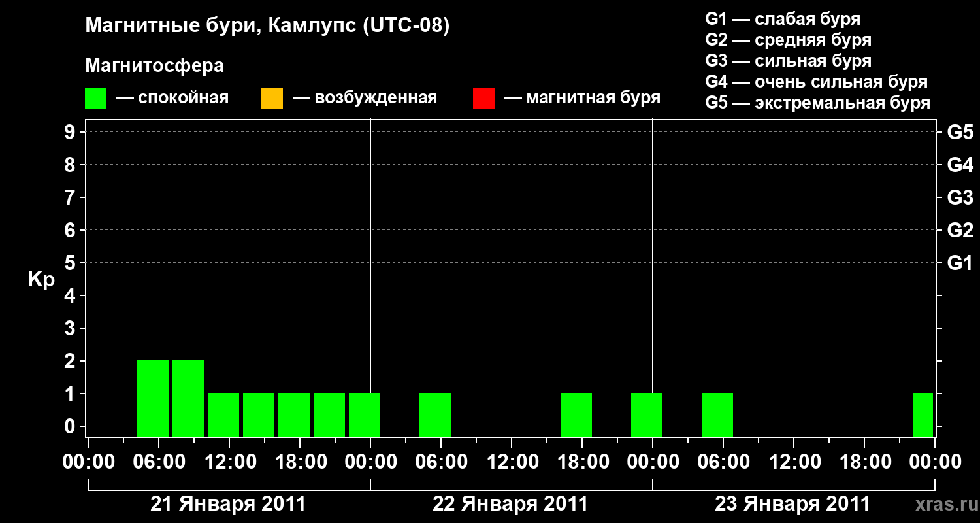Select the first Kp 2 bar on 21 Января
This screenshot has width=980, height=523.
click(x=153, y=398)
